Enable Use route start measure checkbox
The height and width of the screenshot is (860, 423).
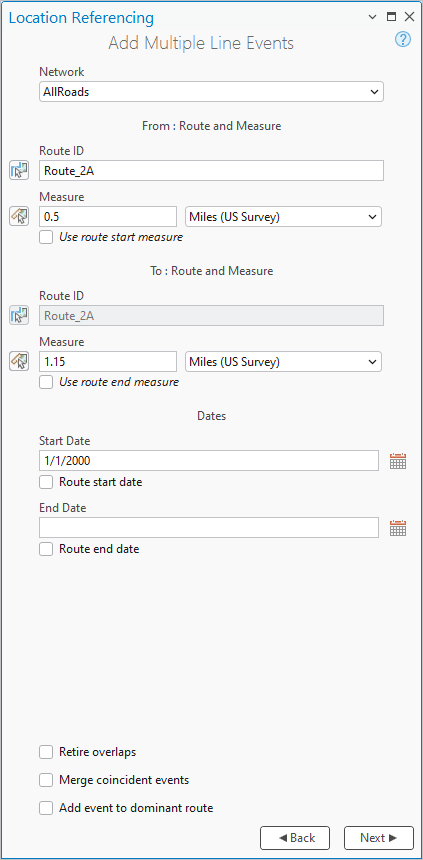pos(46,237)
